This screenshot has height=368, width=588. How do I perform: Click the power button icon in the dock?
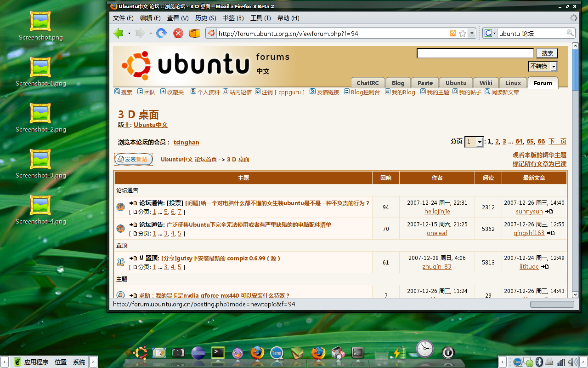448,353
